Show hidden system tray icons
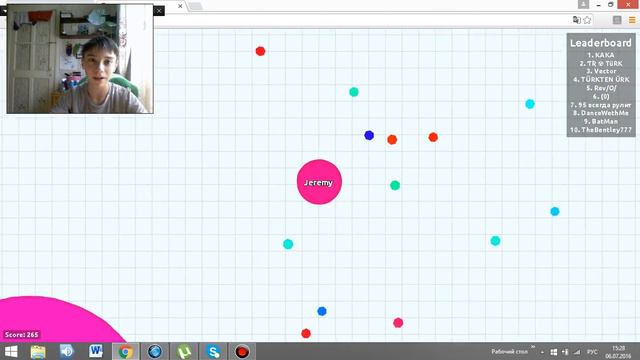The width and height of the screenshot is (640, 360). 542,352
